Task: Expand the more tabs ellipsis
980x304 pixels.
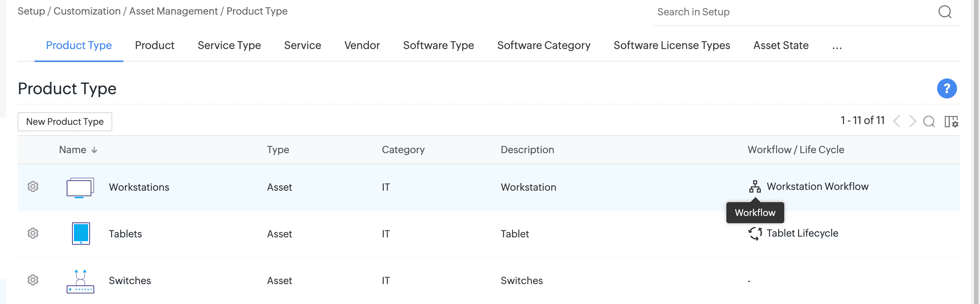Action: [x=837, y=46]
